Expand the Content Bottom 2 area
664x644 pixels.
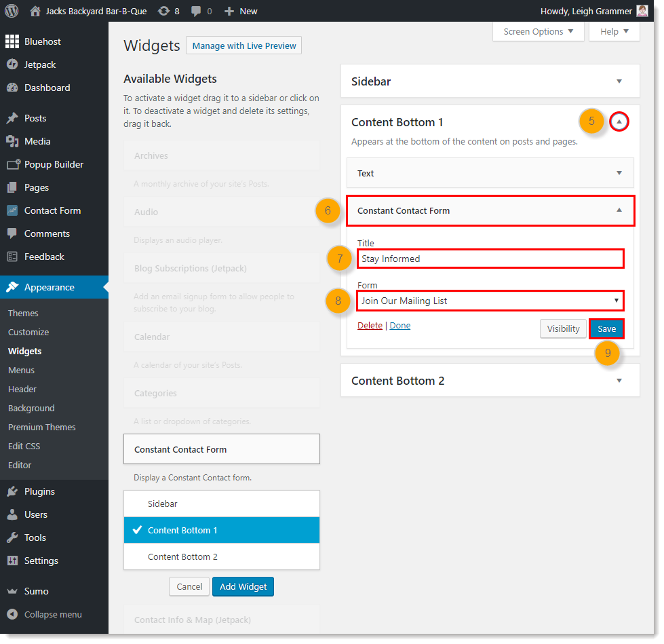(x=619, y=381)
